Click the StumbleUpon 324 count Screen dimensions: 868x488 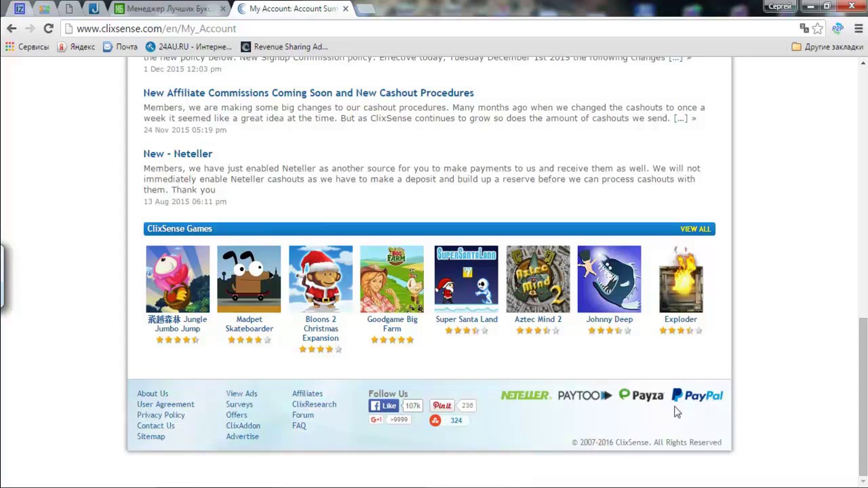point(456,420)
